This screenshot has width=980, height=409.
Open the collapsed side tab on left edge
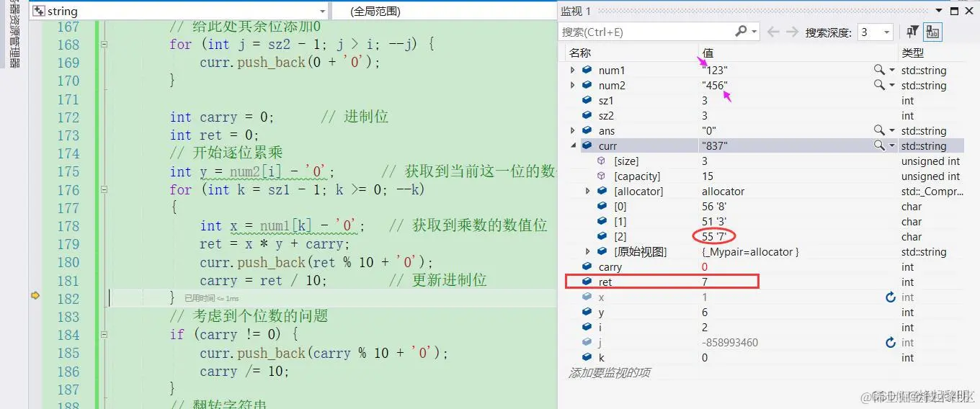[x=13, y=35]
